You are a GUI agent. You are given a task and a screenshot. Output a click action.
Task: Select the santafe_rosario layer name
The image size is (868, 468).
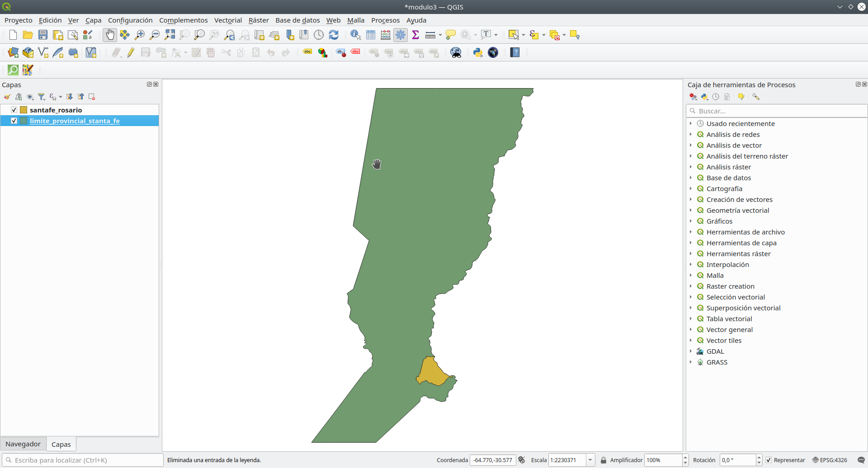click(56, 110)
